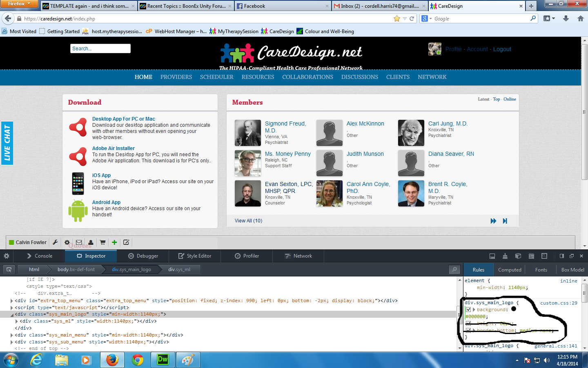Expand the extra_top_menu div node
Image resolution: width=588 pixels, height=368 pixels.
coord(12,301)
